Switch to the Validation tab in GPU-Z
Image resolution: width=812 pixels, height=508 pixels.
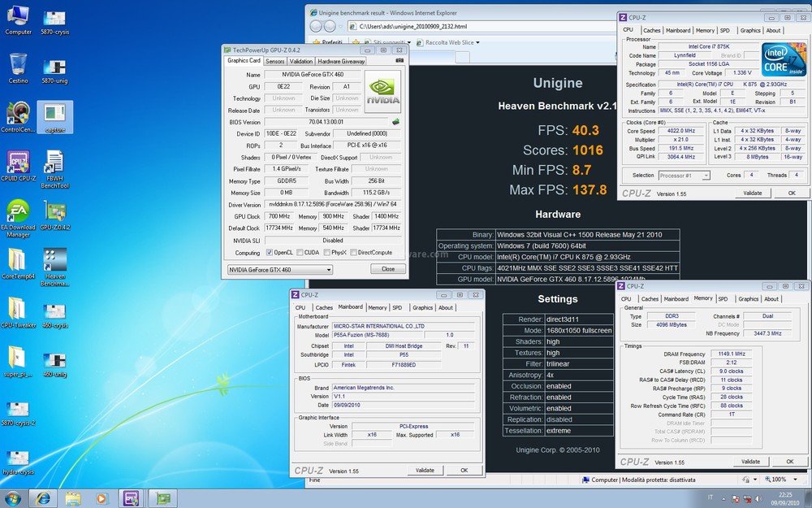(301, 61)
